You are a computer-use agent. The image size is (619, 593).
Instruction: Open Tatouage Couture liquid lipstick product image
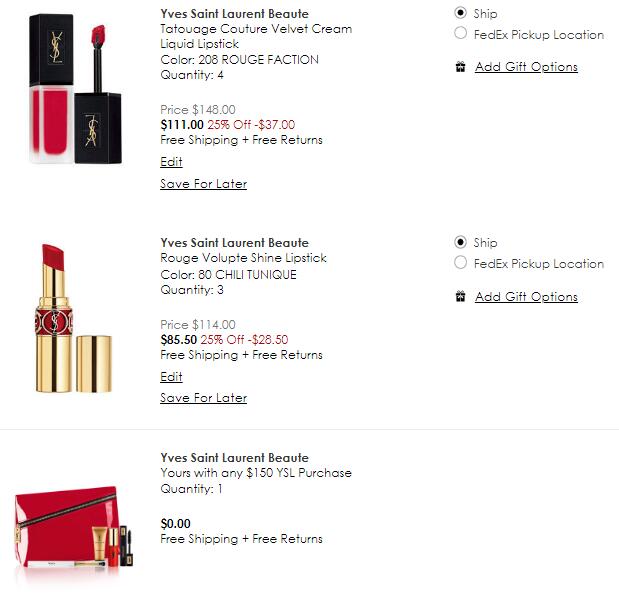click(x=75, y=88)
